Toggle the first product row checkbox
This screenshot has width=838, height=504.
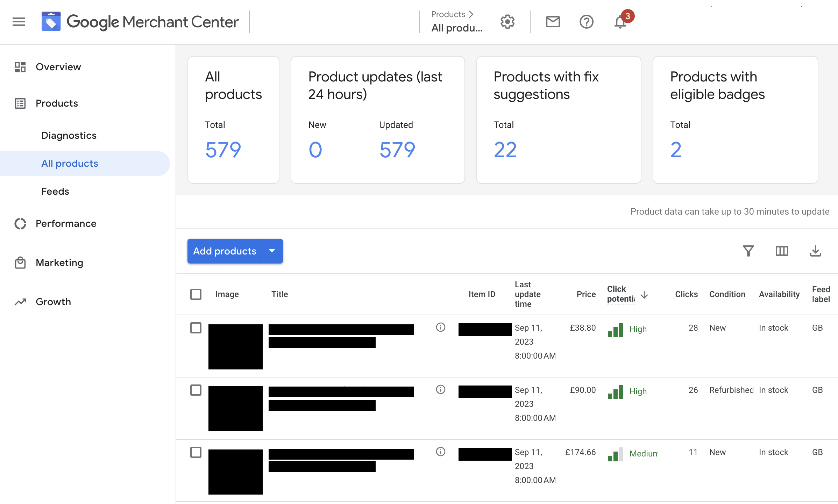click(196, 327)
